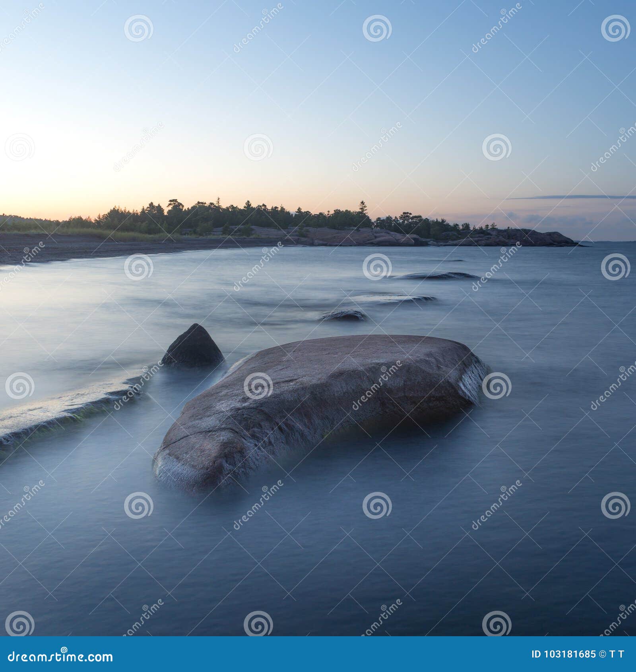Click the distant rocky headland
This screenshot has height=672, width=636.
click(x=497, y=237)
